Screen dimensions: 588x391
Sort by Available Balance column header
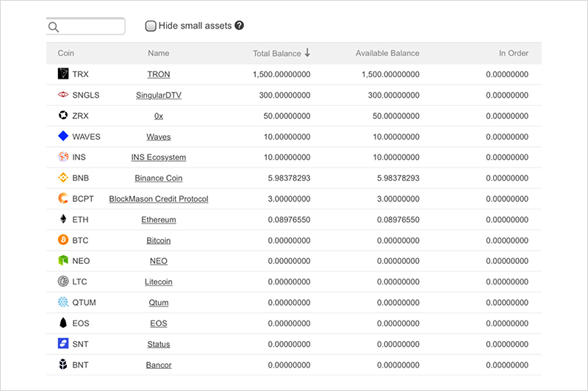(x=387, y=53)
